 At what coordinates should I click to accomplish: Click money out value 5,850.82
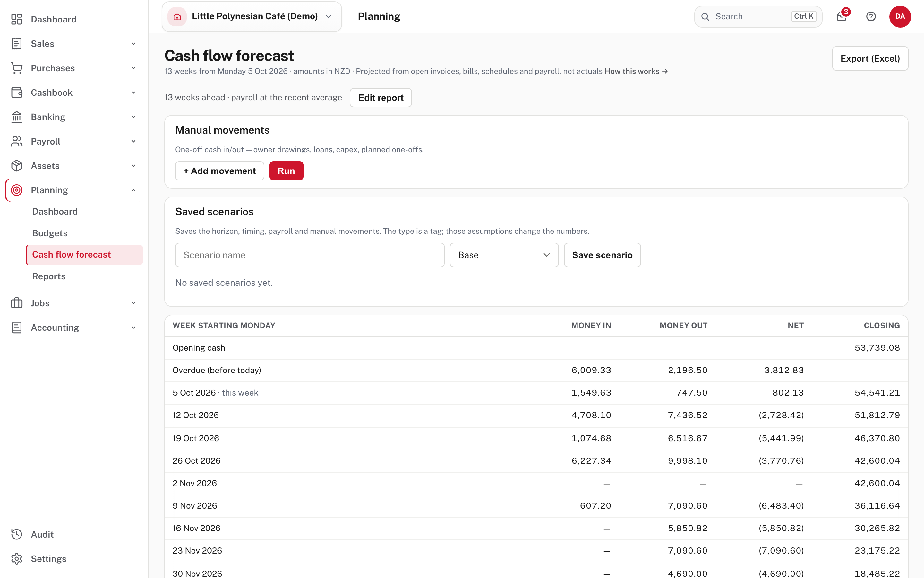click(687, 528)
